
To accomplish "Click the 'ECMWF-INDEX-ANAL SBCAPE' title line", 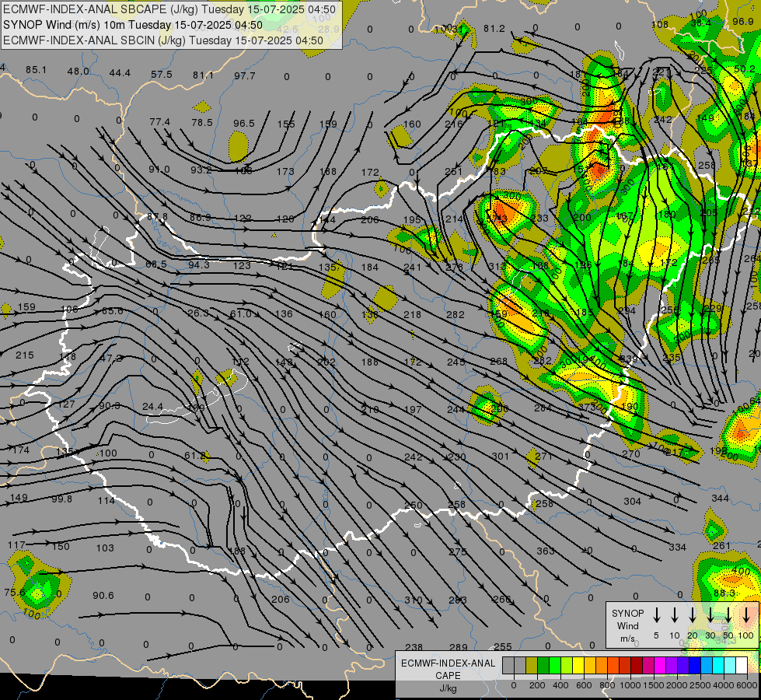I will 169,9.
